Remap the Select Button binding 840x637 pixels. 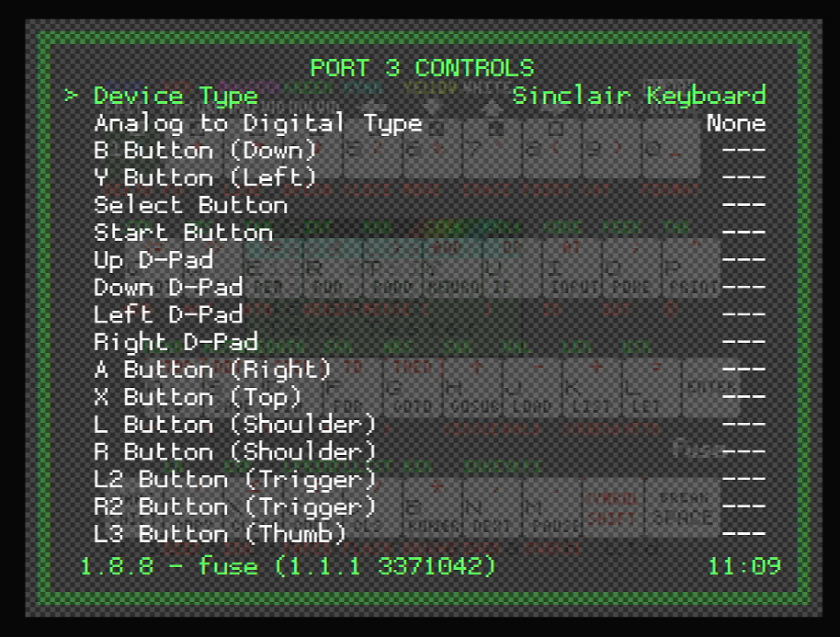coord(188,205)
